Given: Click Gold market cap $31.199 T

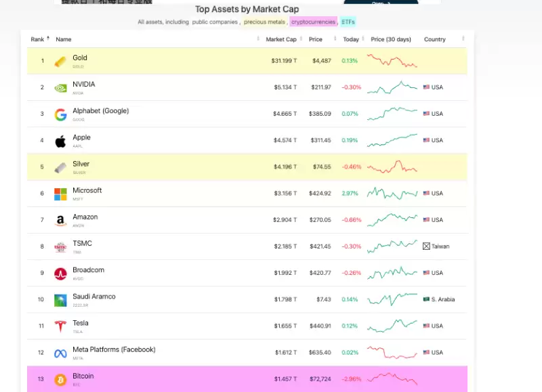Looking at the screenshot, I should (284, 61).
